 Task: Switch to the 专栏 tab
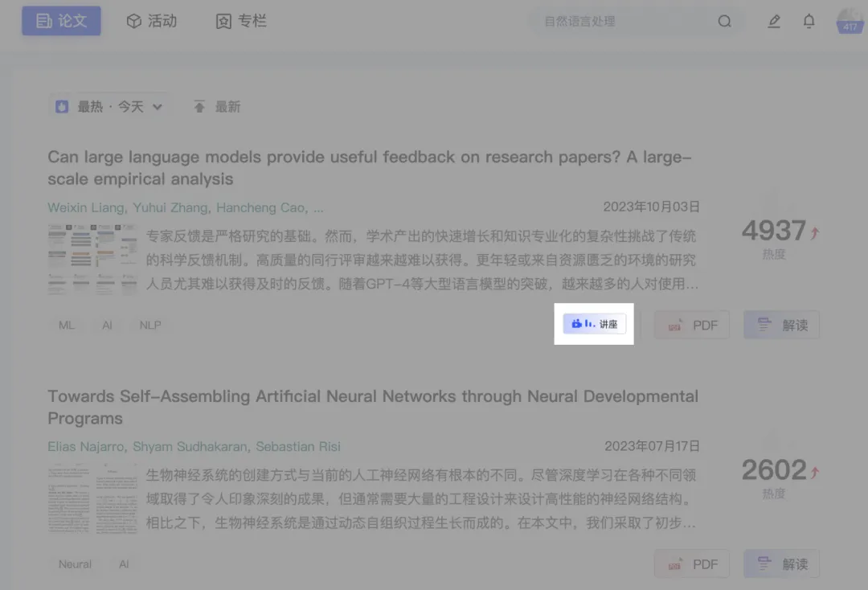click(x=241, y=21)
